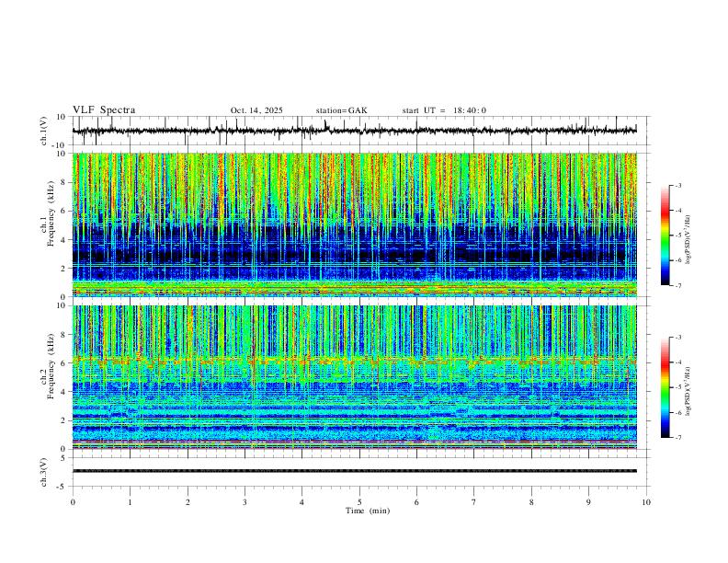Click the "6" kHz tick on ch.2 frequency axis
The width and height of the screenshot is (728, 563).
point(63,363)
